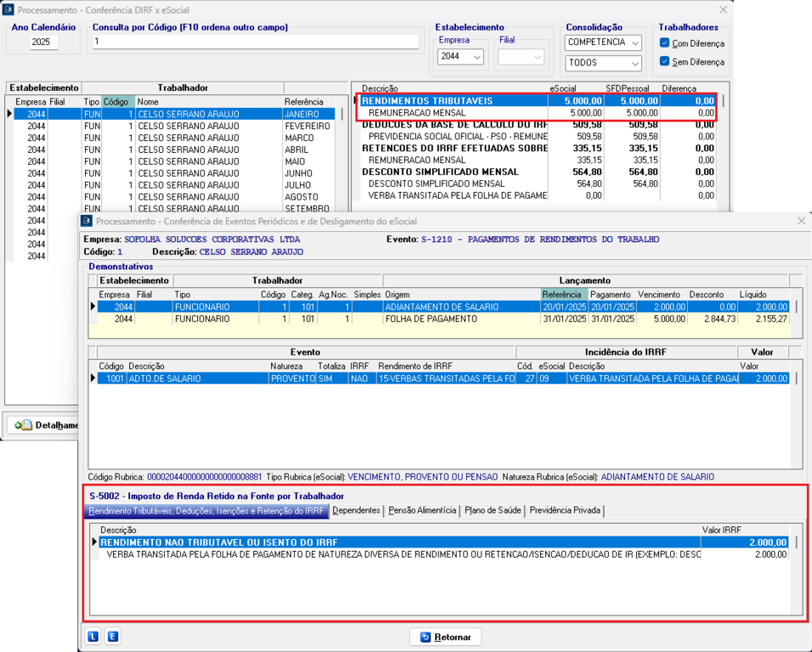Toggle the Sem Diferença checkbox
Screen dimensions: 812x652
coord(665,62)
